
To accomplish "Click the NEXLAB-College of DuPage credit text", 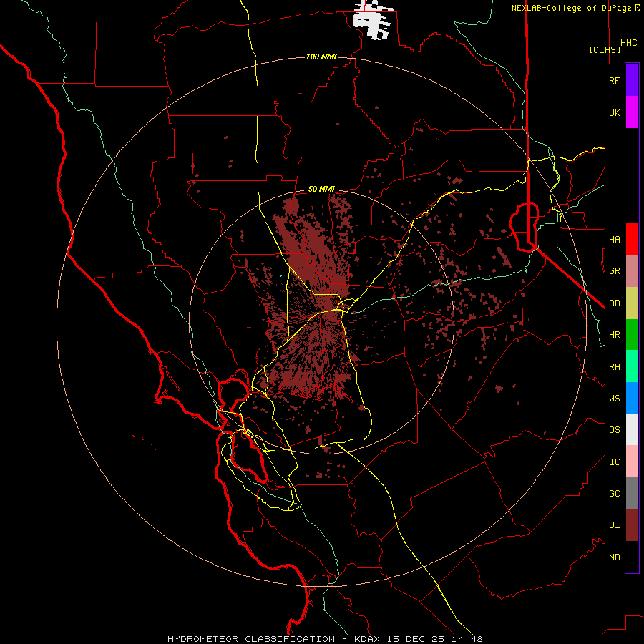I will (x=571, y=8).
